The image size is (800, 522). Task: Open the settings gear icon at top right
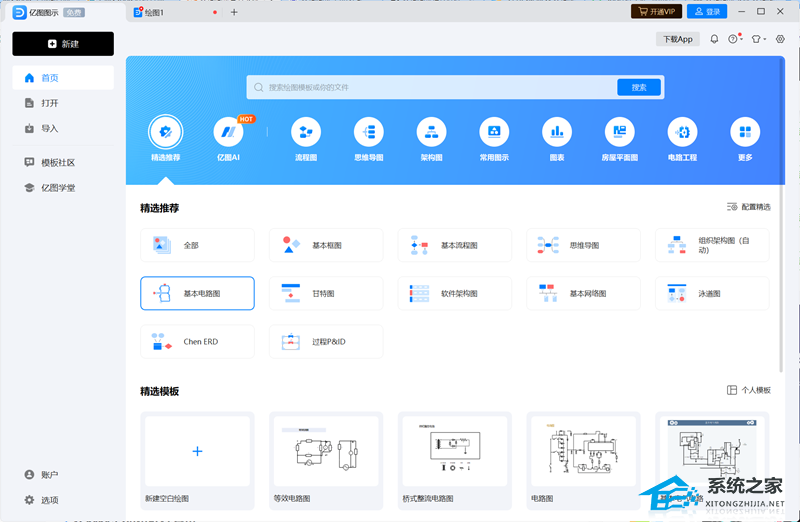coord(780,39)
